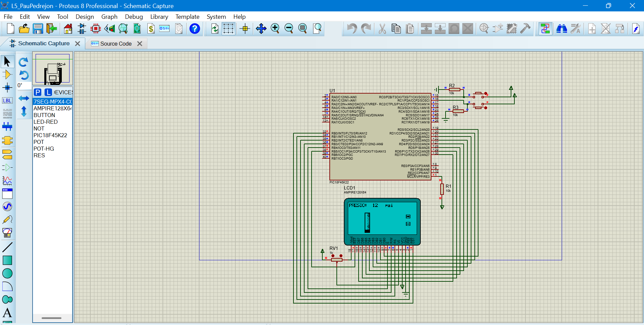Select the Selection Mode arrow tool
644x325 pixels.
(7, 61)
